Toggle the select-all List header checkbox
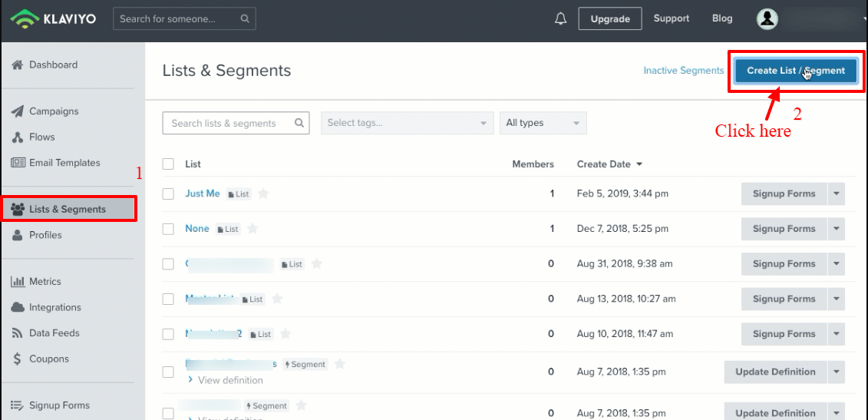 pos(168,164)
